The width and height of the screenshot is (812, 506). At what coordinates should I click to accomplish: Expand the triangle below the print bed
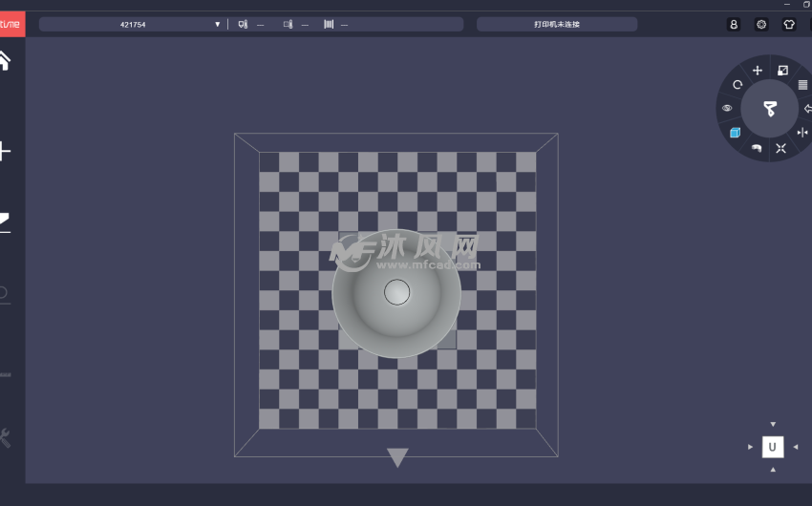click(x=397, y=457)
